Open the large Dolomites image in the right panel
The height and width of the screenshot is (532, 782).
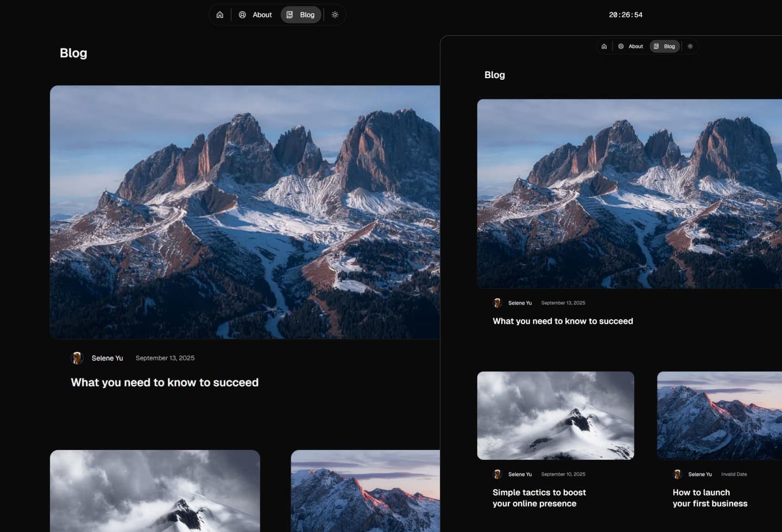click(x=629, y=193)
